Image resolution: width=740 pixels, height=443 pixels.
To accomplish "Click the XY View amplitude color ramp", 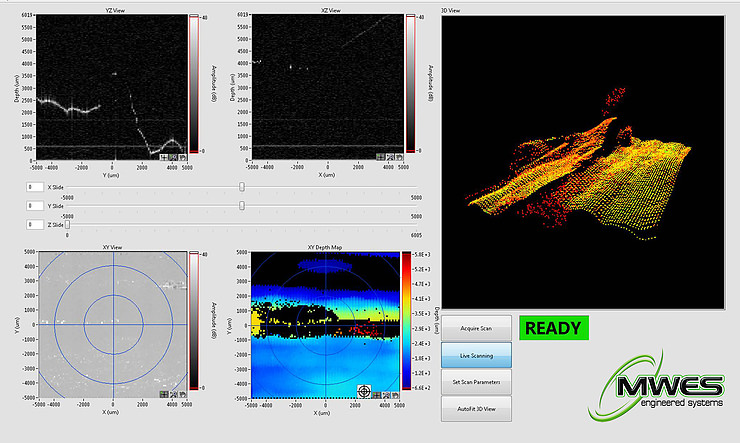I will 193,321.
